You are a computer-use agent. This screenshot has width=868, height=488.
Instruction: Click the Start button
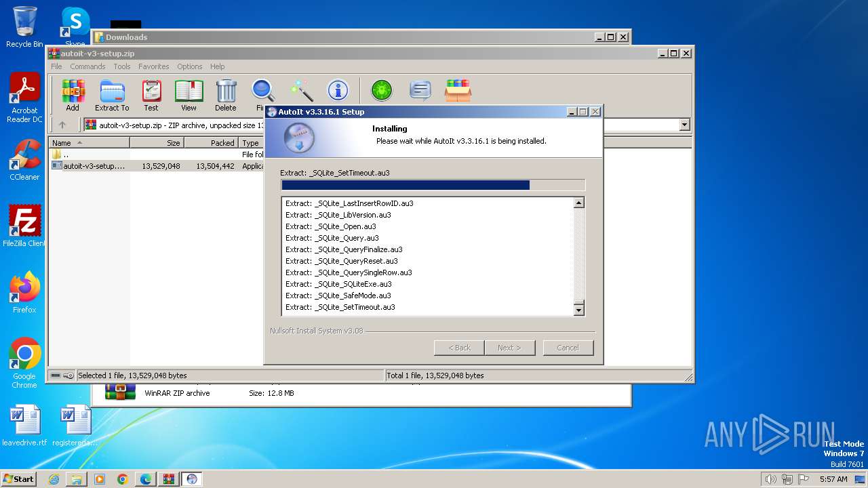coord(19,479)
